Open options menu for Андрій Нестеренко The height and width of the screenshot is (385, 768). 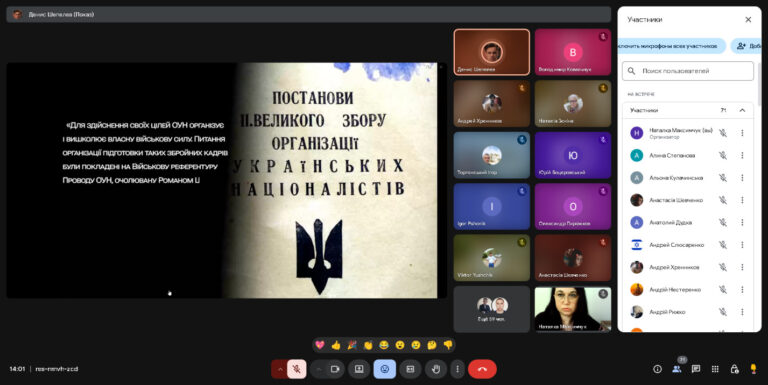click(x=742, y=289)
